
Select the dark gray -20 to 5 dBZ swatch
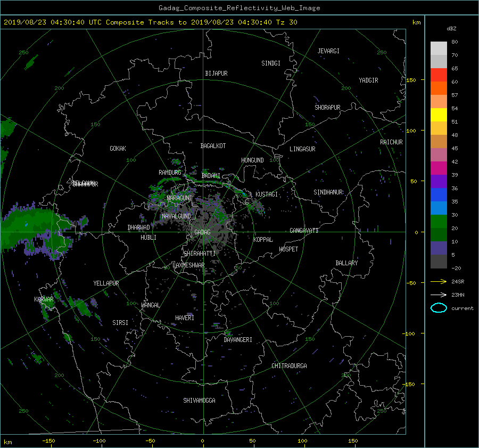[x=439, y=262]
